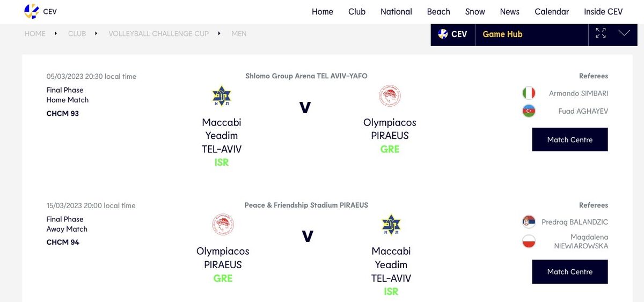Click the Serbian flag beside Predrag BALANDZIC

529,222
